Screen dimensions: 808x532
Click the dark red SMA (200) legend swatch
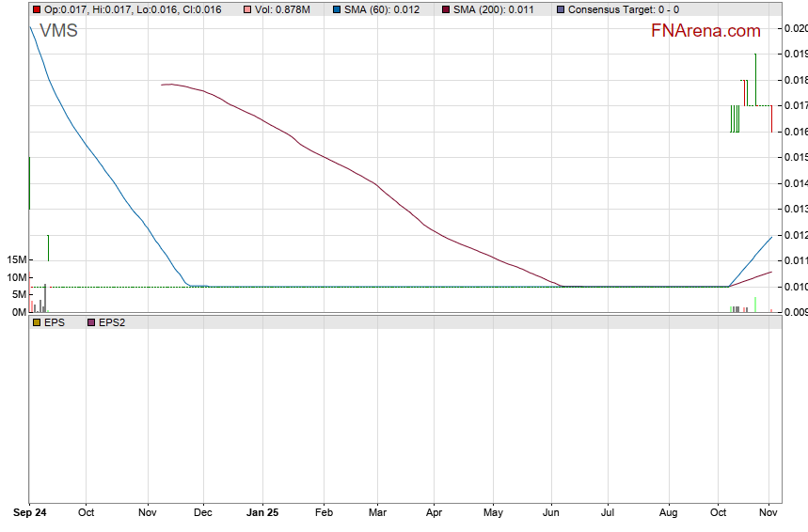[445, 9]
